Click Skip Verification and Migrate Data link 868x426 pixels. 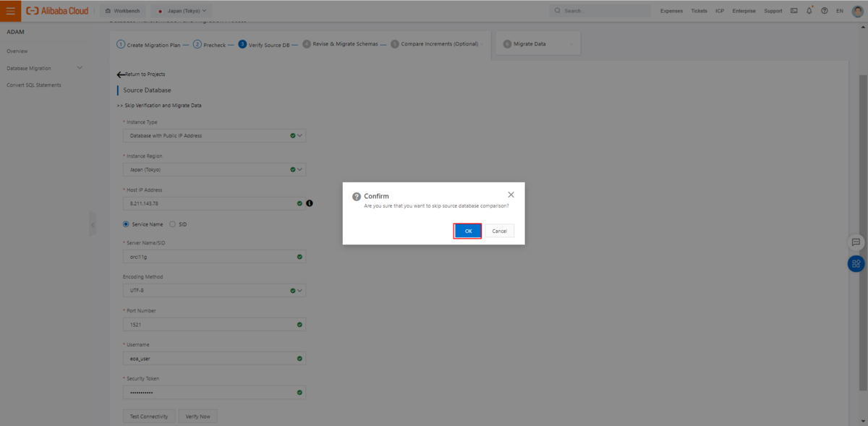(158, 106)
